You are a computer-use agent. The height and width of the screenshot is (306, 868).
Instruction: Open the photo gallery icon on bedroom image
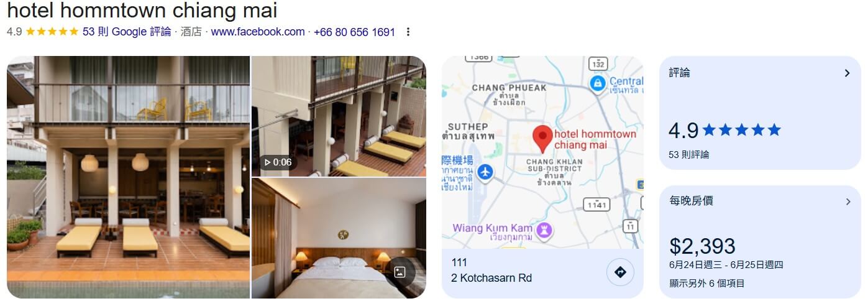[400, 272]
